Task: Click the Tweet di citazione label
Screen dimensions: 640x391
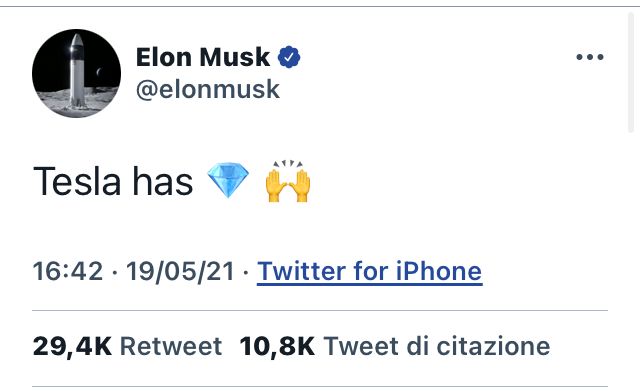Action: 437,347
